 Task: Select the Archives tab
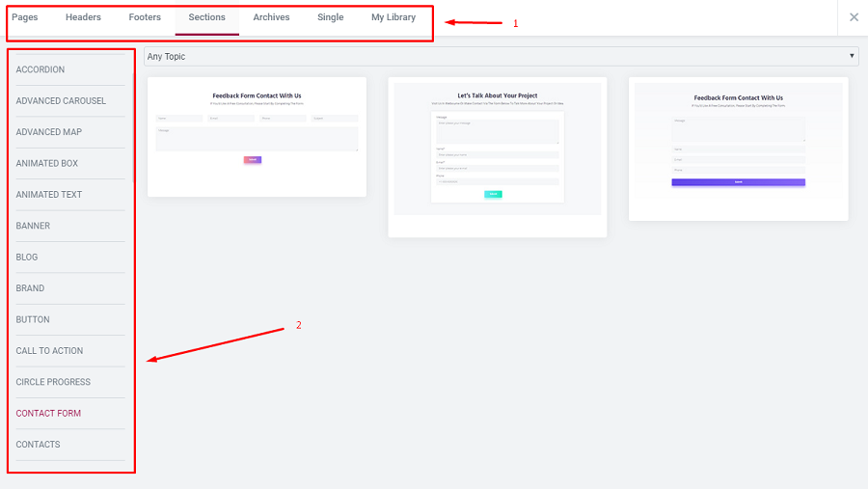pos(271,17)
